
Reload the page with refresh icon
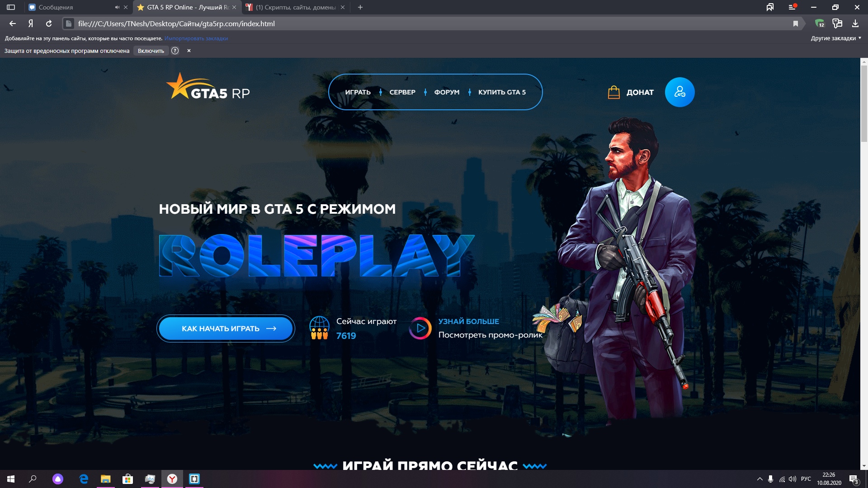tap(49, 23)
